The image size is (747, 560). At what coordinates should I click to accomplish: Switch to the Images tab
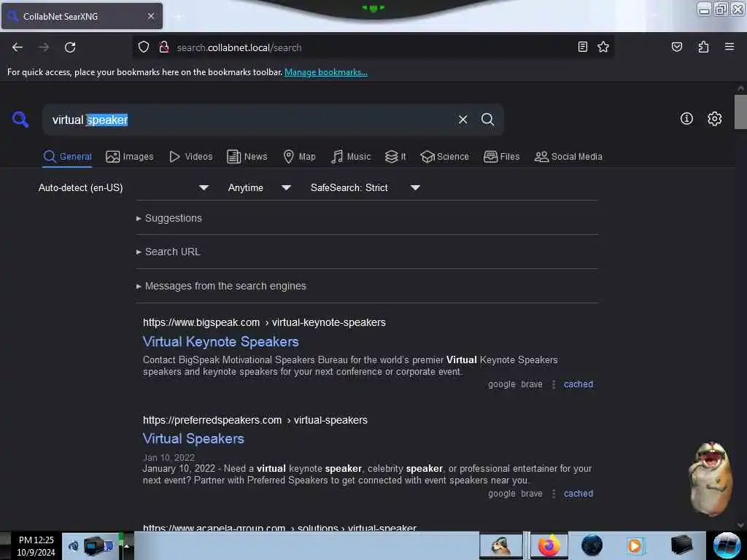tap(130, 157)
